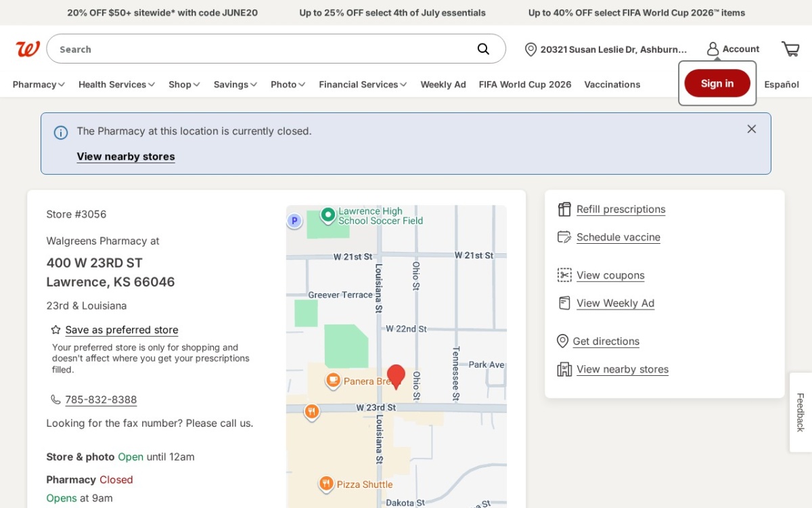Click the Sign in button
The height and width of the screenshot is (508, 812).
pos(717,83)
